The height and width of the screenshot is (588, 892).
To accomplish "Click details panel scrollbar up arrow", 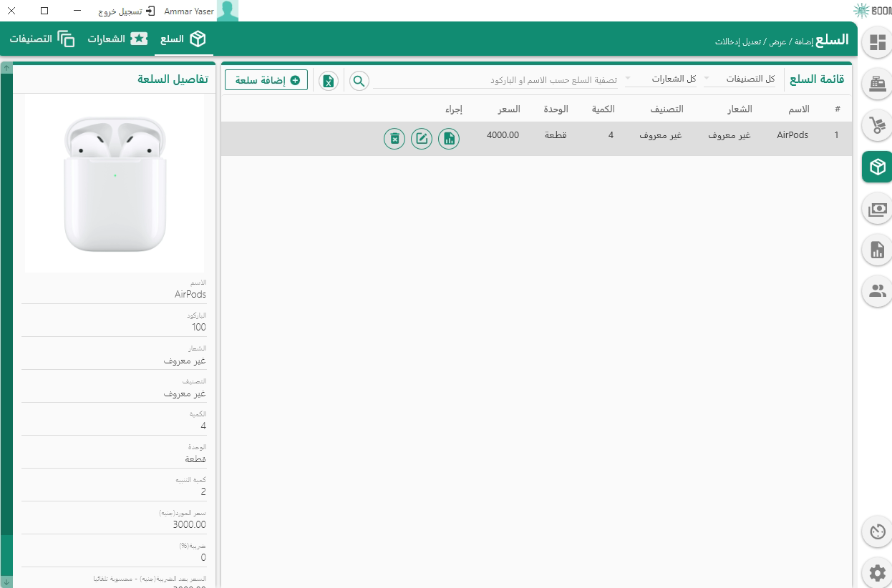I will (6, 68).
